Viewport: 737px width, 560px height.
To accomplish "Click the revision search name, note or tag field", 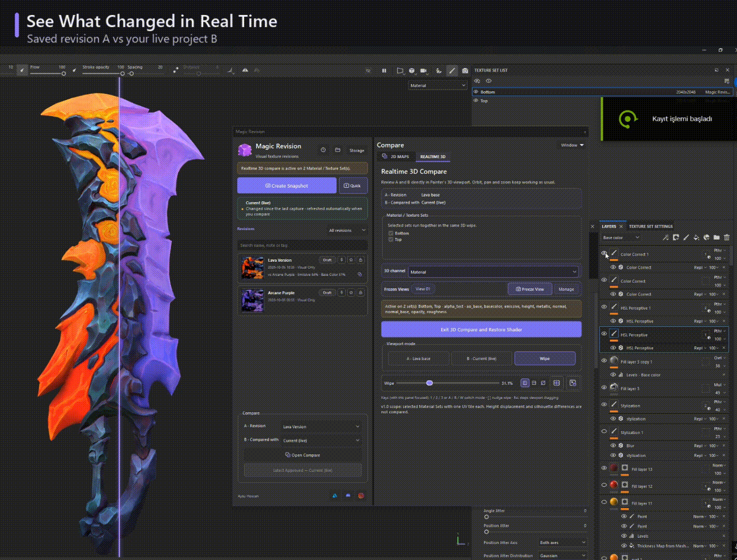I will (303, 245).
